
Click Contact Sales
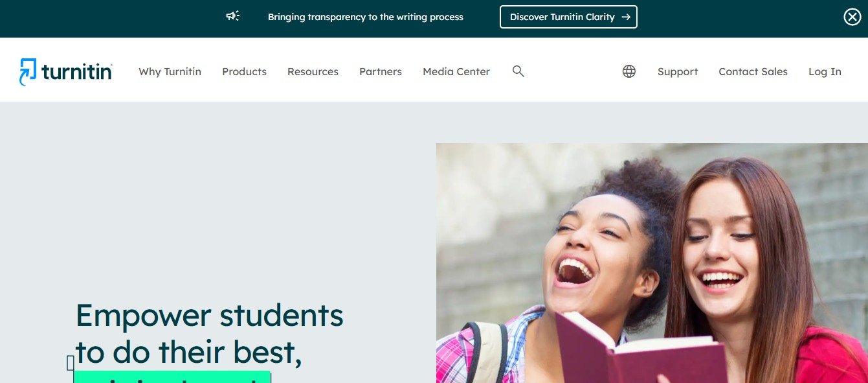pyautogui.click(x=753, y=72)
